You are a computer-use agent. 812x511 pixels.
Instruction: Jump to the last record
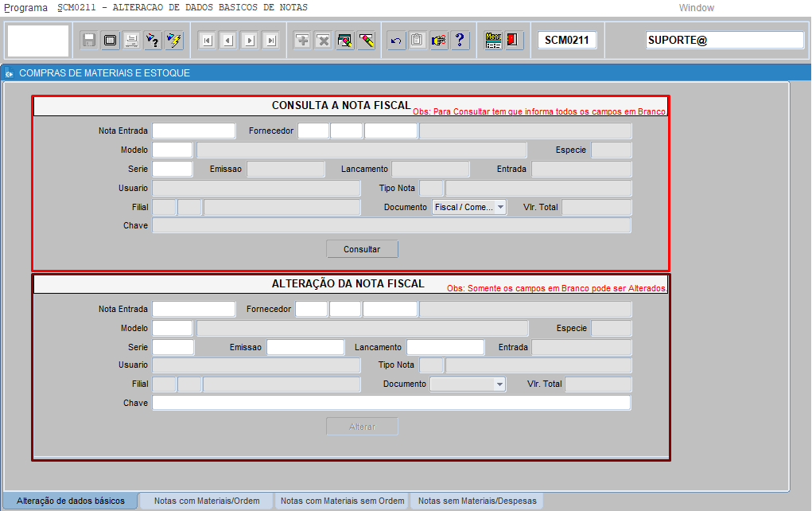[x=271, y=41]
